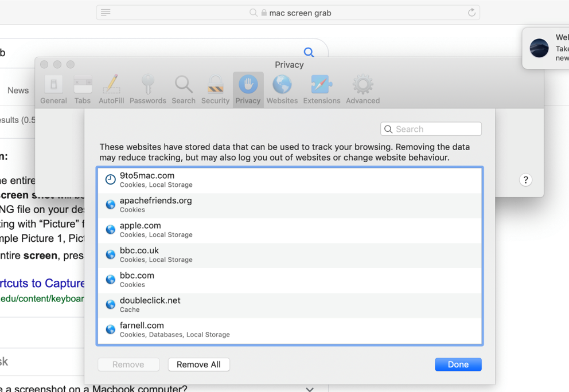Select the apple.com row

pos(290,230)
